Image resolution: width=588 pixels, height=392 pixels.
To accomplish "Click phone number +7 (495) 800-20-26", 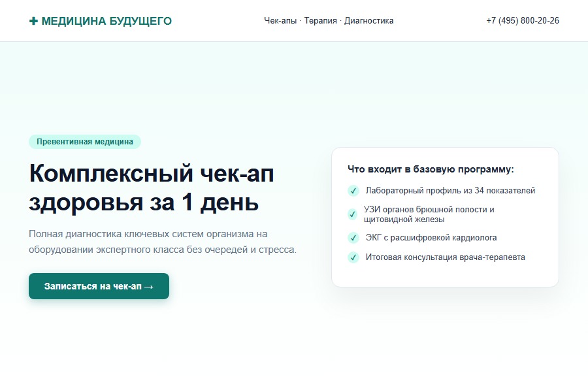I will point(523,21).
